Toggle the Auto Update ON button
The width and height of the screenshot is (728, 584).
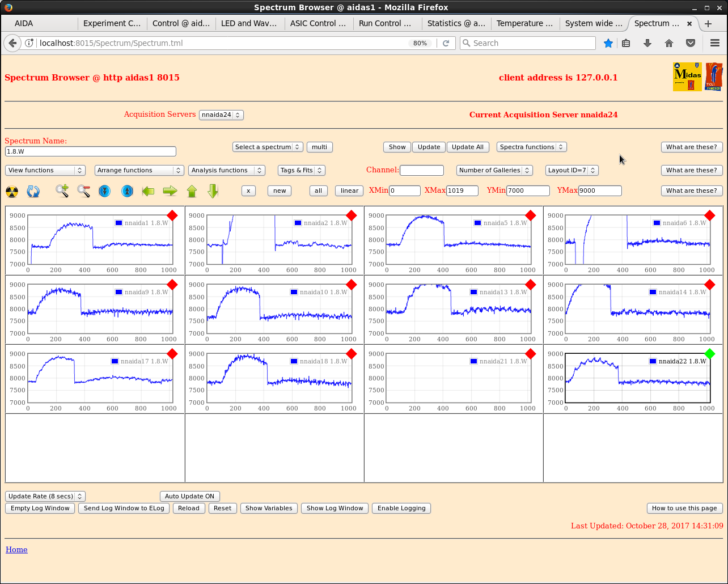coord(189,496)
